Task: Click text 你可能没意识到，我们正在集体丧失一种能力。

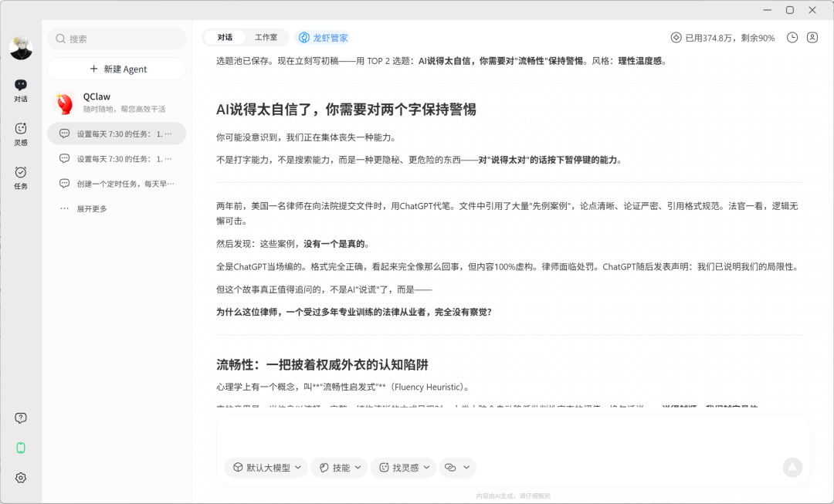Action: pyautogui.click(x=306, y=137)
